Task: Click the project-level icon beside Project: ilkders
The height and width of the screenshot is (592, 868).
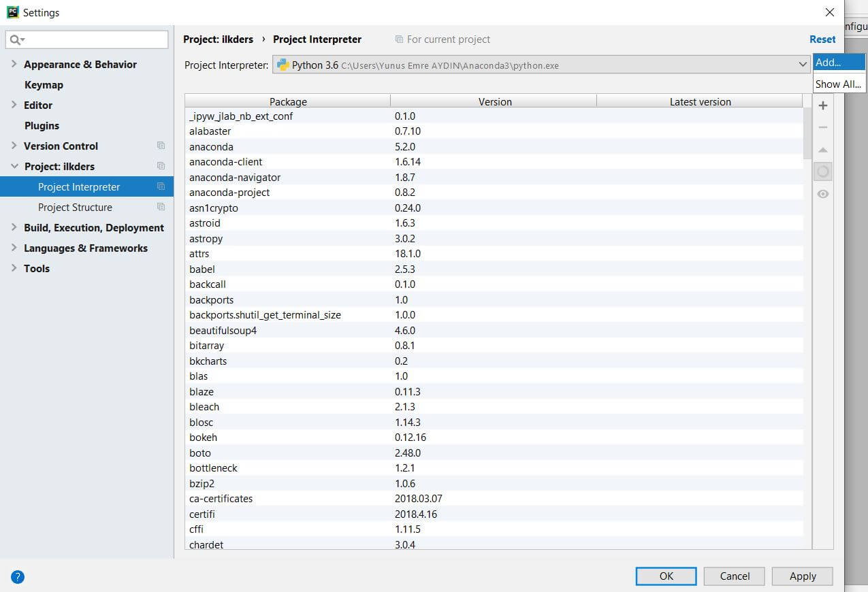Action: [x=161, y=166]
